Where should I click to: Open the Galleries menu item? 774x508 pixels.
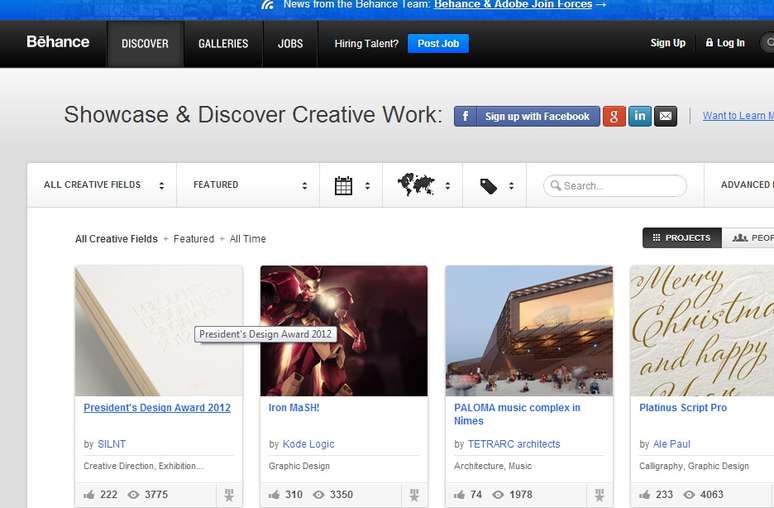[x=223, y=44]
